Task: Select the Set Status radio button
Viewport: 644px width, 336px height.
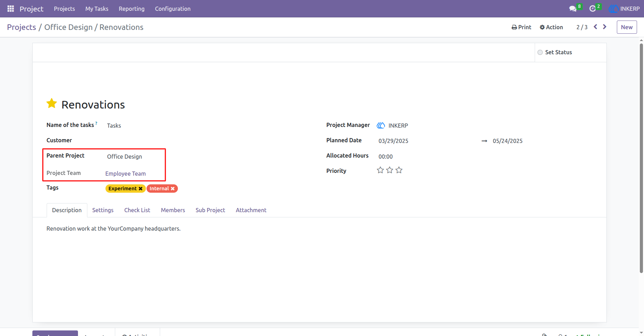Action: coord(540,52)
